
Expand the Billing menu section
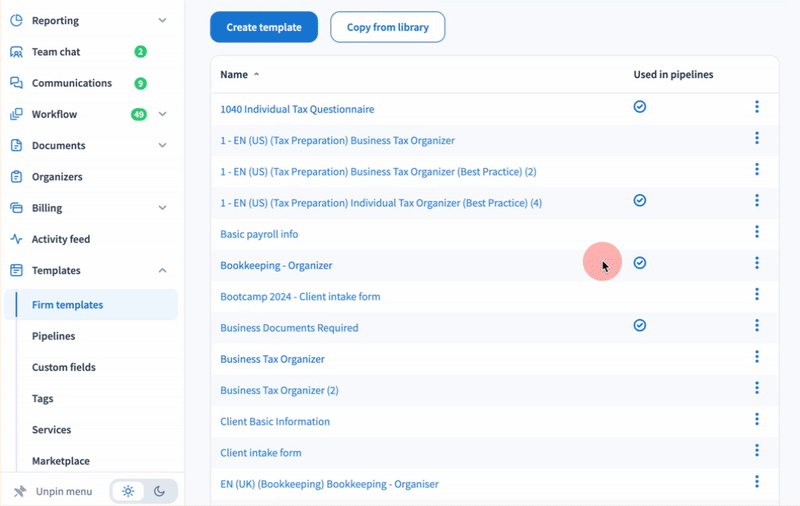pyautogui.click(x=163, y=208)
